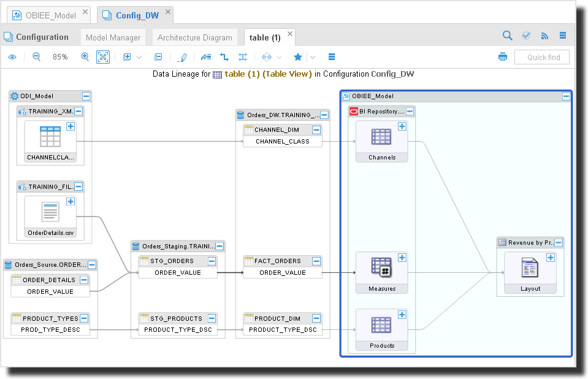The width and height of the screenshot is (588, 379).
Task: Click the Quick find input field
Action: (542, 58)
